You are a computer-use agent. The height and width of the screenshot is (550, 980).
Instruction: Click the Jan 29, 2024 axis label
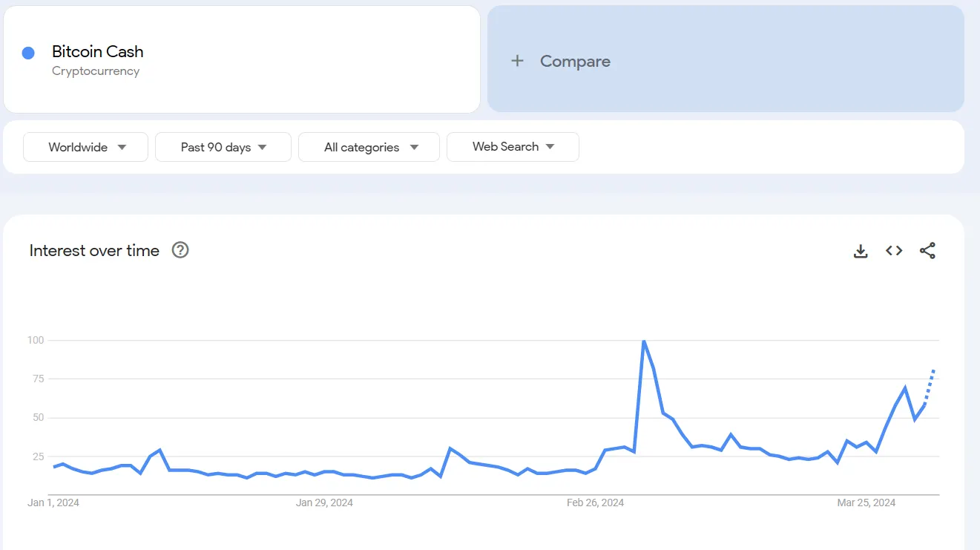324,502
